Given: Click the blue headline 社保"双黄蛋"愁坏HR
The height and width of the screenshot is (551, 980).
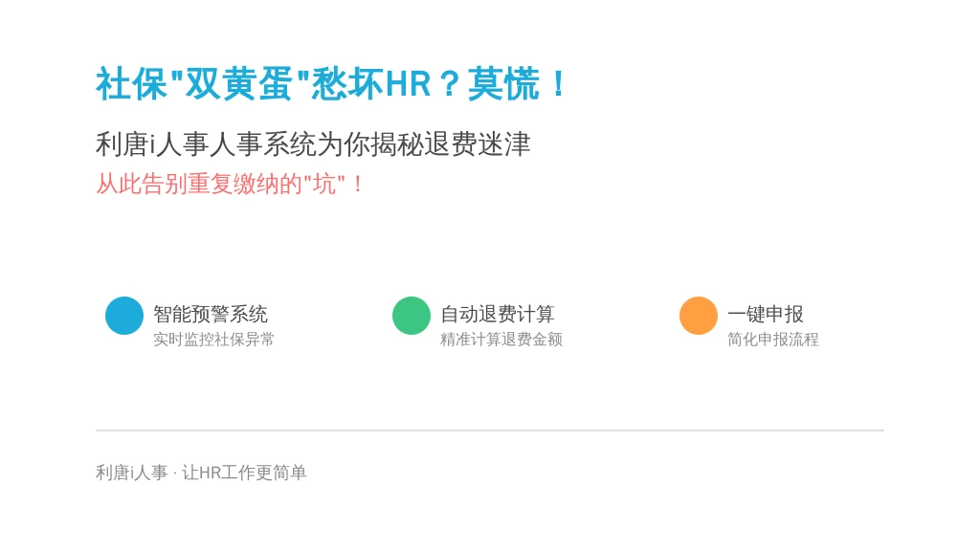Looking at the screenshot, I should (264, 83).
